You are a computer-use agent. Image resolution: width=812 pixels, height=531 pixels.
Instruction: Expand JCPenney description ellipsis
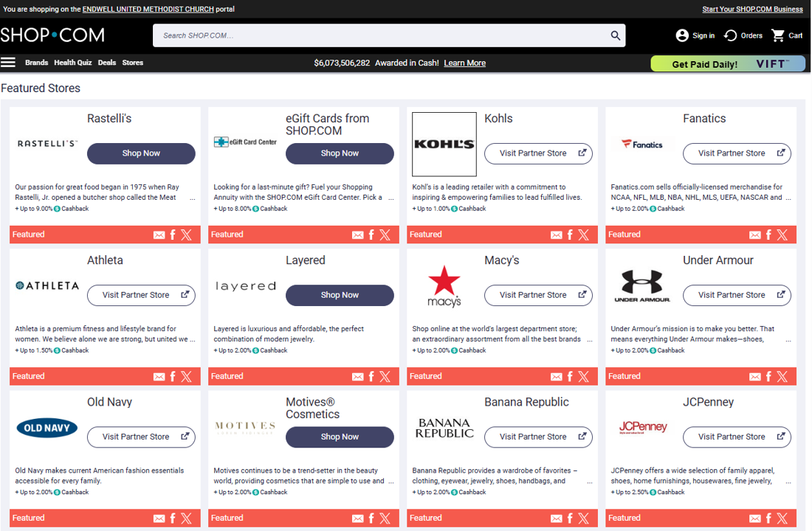[788, 482]
